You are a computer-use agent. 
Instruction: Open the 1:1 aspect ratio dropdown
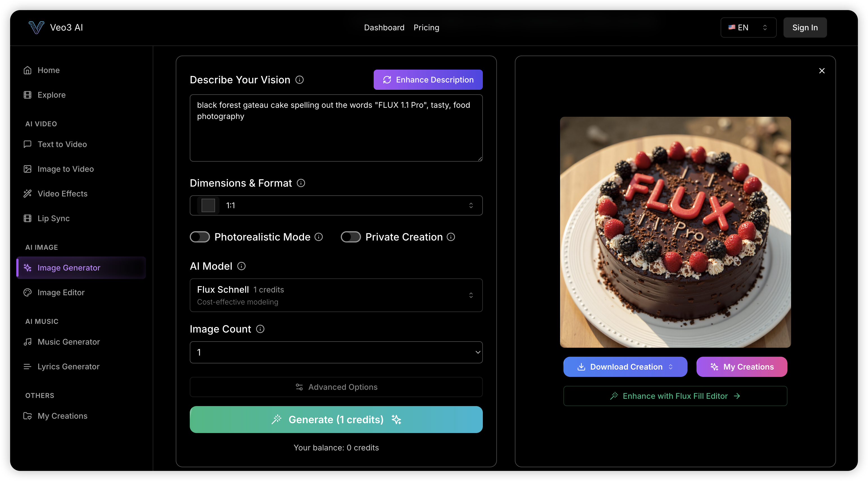(336, 205)
